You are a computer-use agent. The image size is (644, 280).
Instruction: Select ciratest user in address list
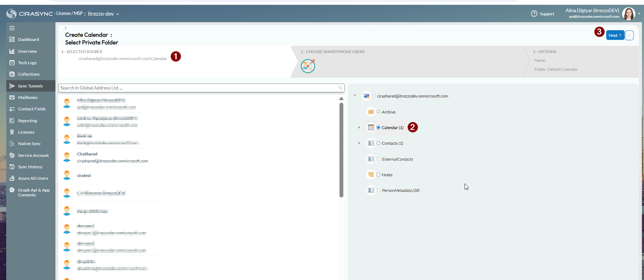(198, 175)
